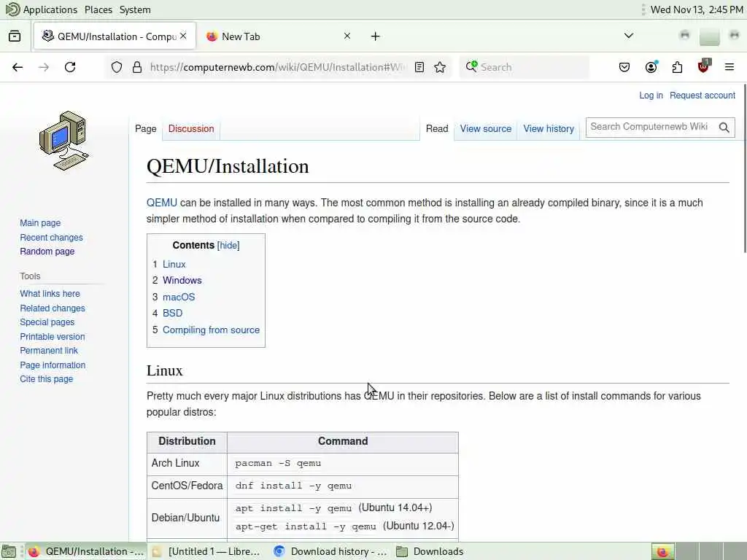This screenshot has width=747, height=560.
Task: Open Random page in sidebar
Action: click(47, 252)
